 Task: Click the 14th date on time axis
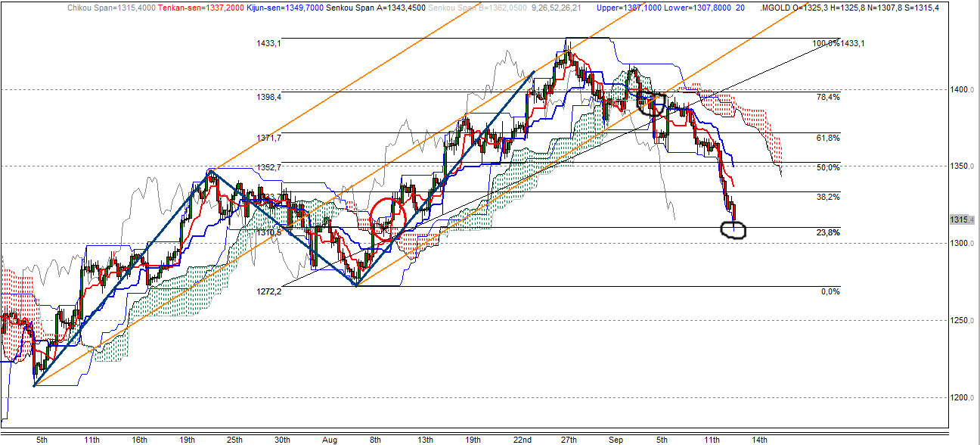pos(759,440)
